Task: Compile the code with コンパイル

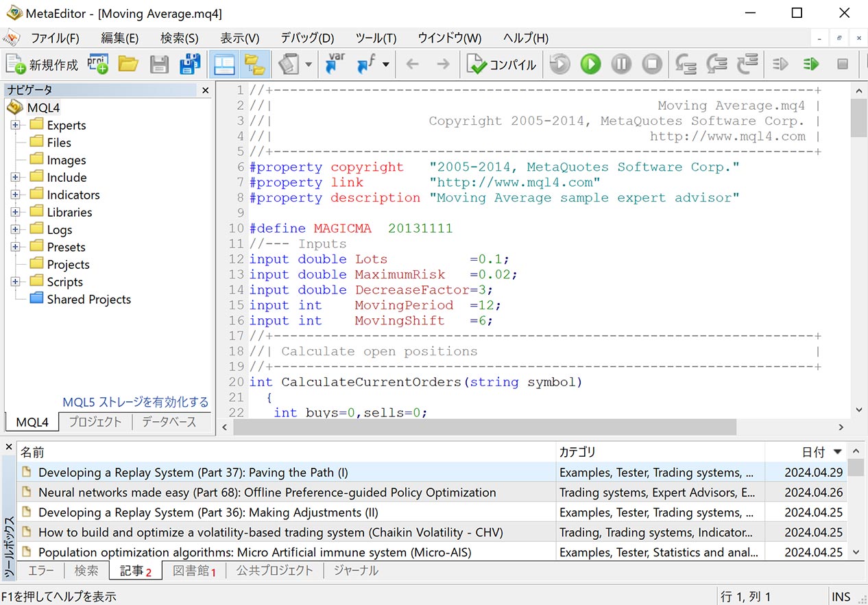Action: pos(501,64)
